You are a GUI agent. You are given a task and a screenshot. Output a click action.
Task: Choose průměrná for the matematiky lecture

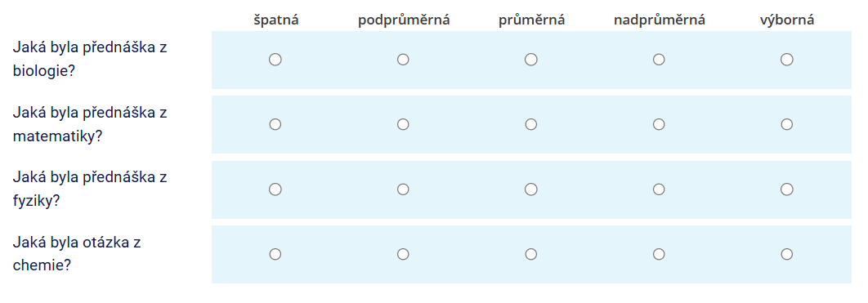531,124
